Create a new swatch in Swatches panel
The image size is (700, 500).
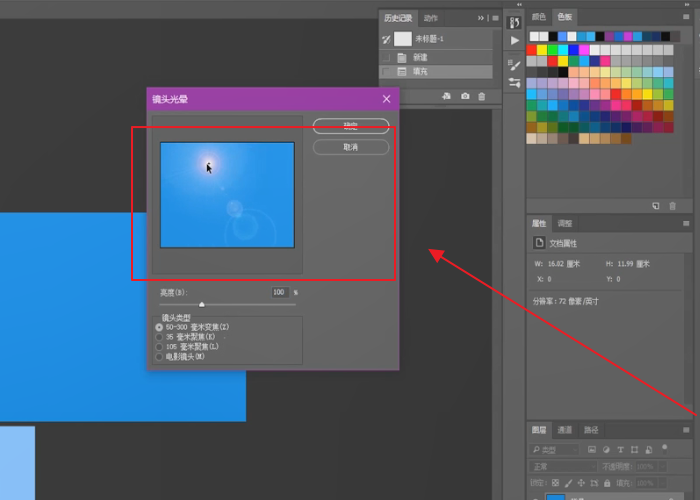click(655, 206)
